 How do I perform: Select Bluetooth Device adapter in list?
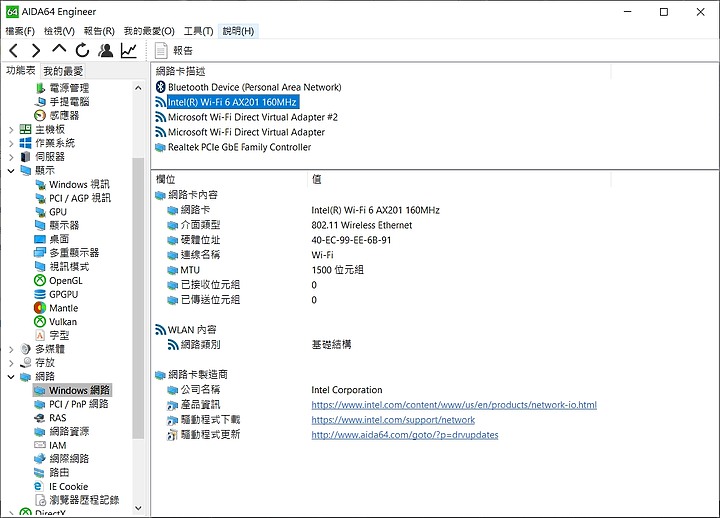coord(254,87)
